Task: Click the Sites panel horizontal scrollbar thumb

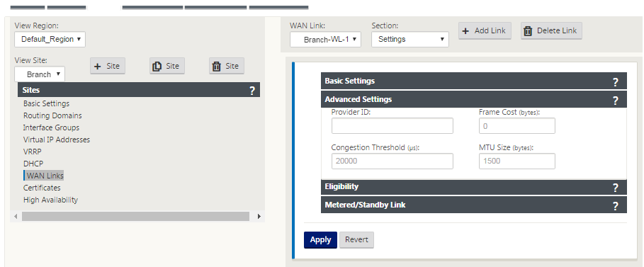Action: (x=135, y=216)
